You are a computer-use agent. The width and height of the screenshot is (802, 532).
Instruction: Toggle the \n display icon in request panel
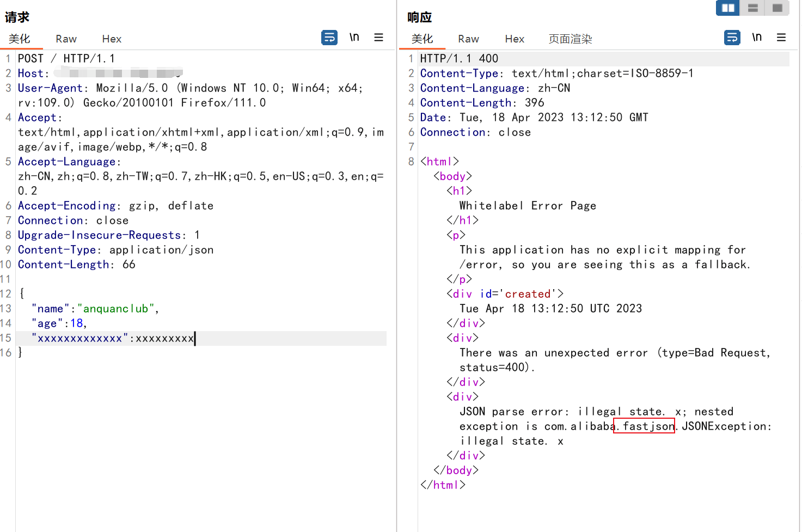coord(354,37)
